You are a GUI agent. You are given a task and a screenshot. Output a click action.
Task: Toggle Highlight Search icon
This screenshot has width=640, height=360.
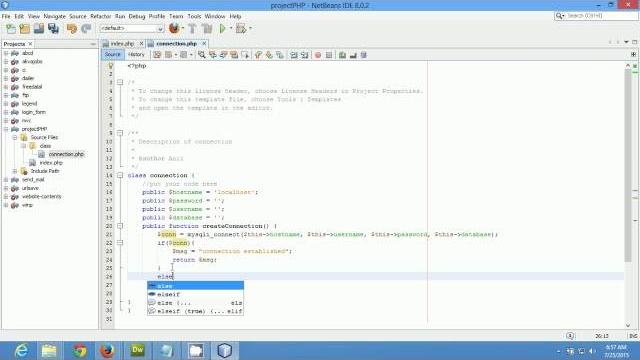234,55
